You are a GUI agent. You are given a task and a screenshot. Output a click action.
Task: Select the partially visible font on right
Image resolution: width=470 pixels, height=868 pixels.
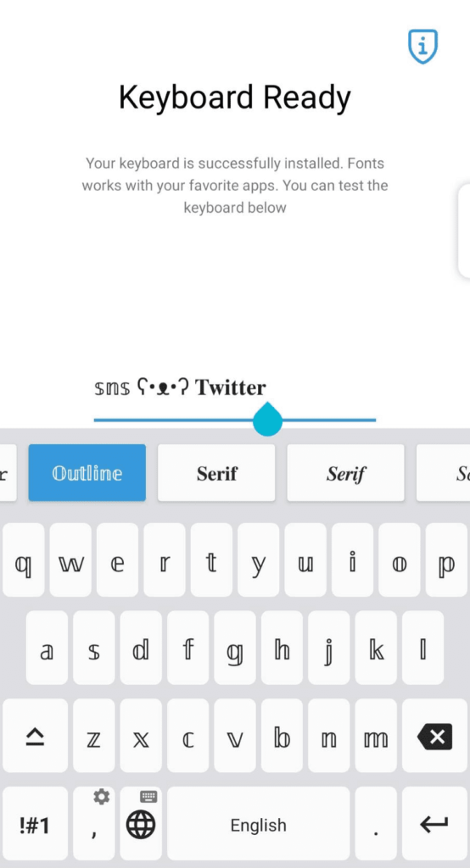point(444,473)
